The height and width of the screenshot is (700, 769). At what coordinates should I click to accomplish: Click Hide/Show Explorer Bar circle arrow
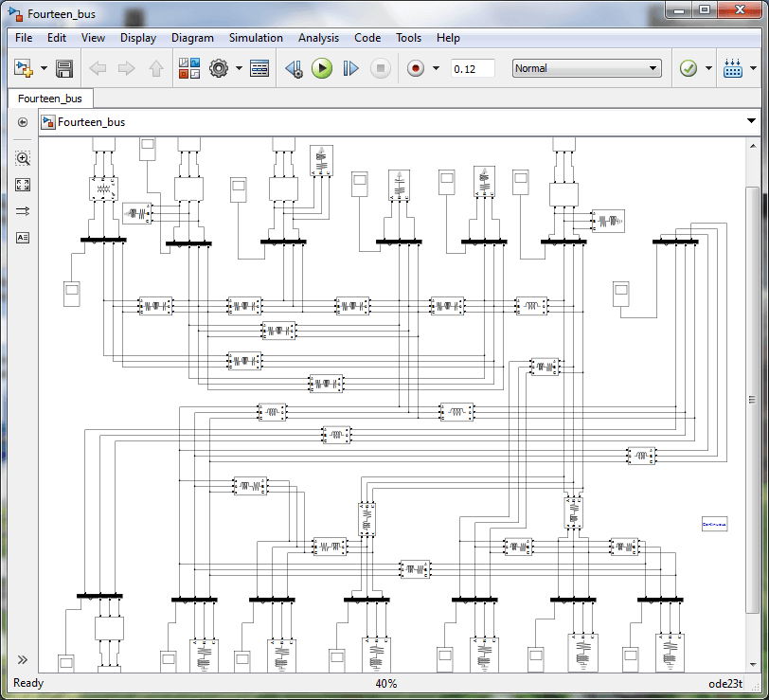click(x=23, y=122)
